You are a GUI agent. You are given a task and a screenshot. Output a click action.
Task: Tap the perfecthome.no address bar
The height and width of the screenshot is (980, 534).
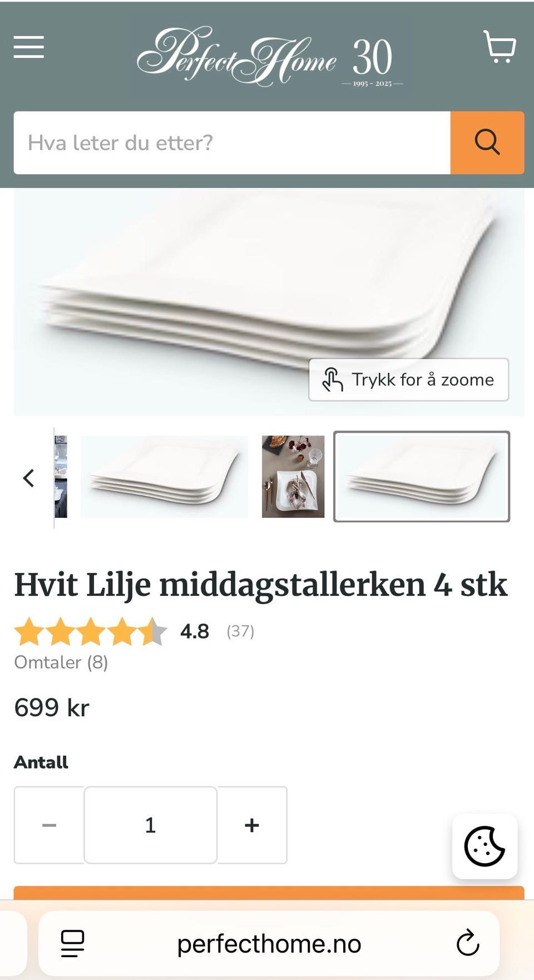pos(269,944)
